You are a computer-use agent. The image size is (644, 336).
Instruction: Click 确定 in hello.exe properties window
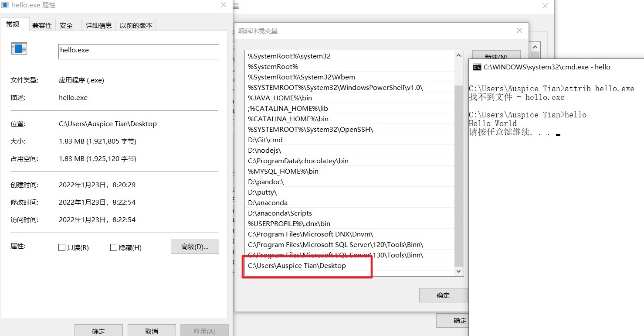pos(98,331)
